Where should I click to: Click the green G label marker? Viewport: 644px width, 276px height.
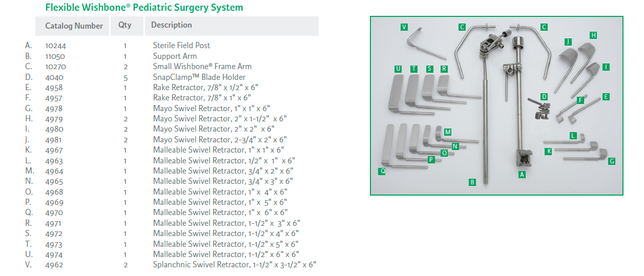(x=612, y=161)
